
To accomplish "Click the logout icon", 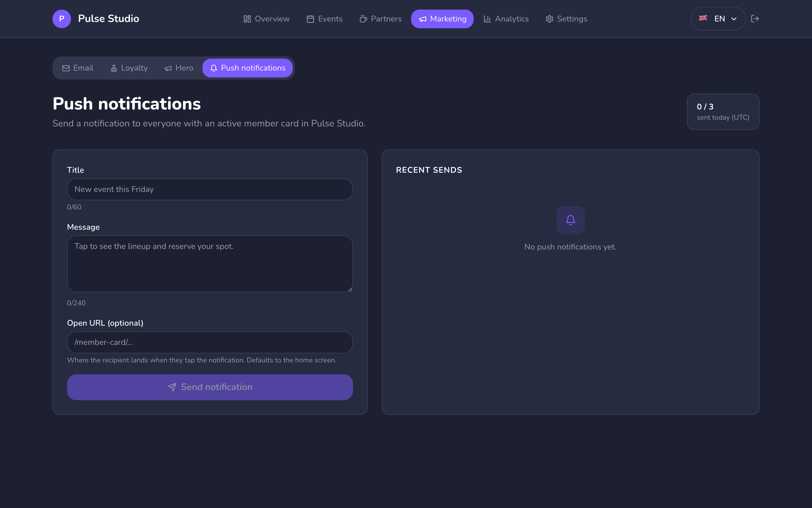I will pyautogui.click(x=755, y=19).
